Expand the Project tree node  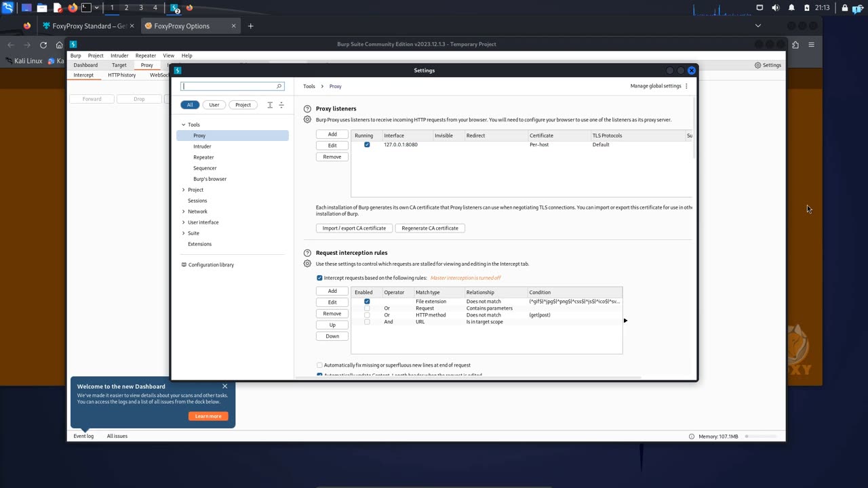coord(183,190)
